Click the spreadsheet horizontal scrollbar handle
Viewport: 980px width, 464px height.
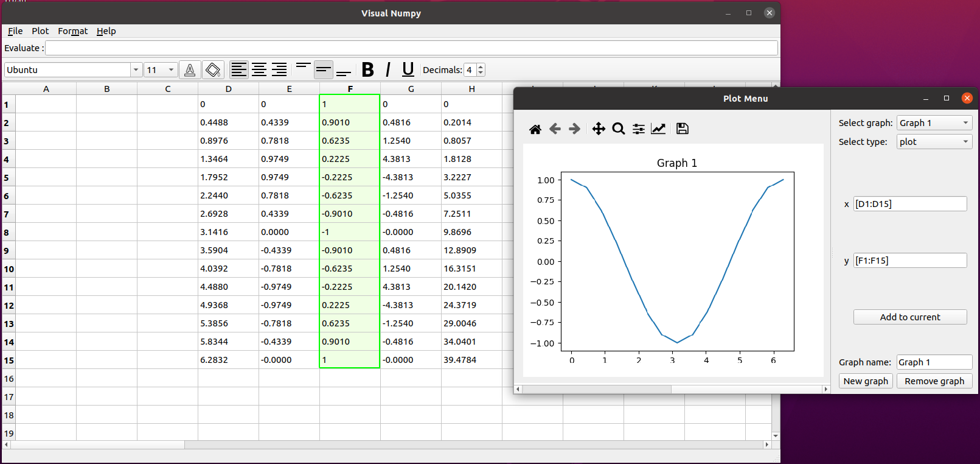tap(97, 445)
